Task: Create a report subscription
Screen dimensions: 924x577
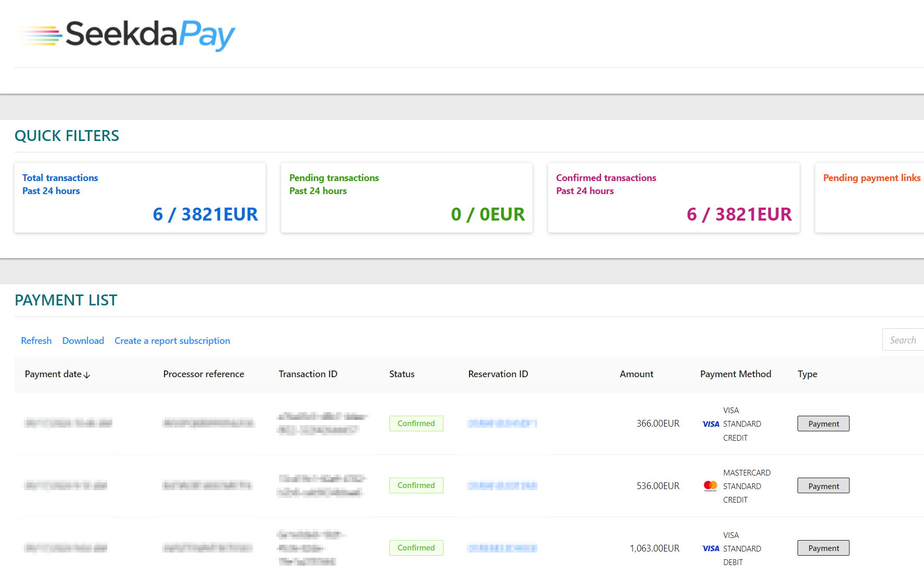Action: tap(172, 341)
